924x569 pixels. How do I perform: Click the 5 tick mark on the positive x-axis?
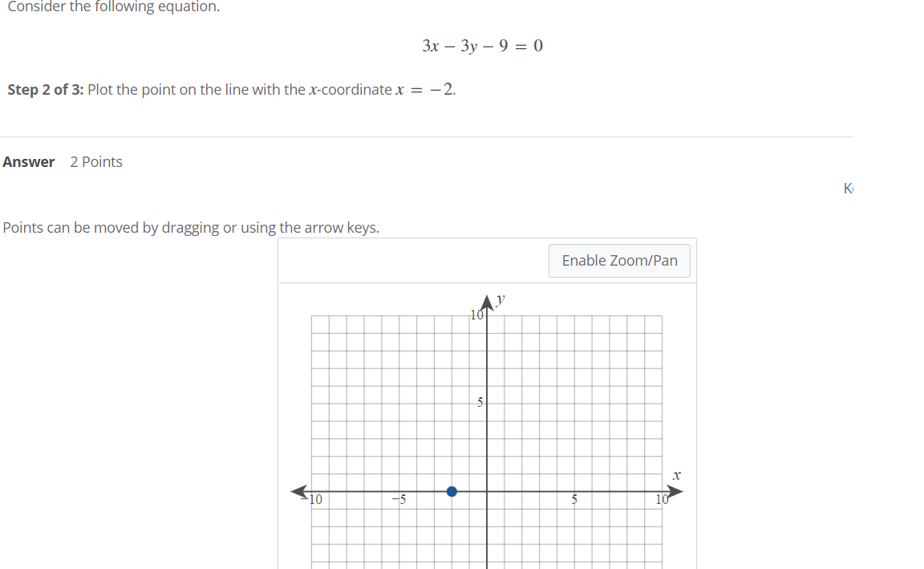[x=575, y=490]
